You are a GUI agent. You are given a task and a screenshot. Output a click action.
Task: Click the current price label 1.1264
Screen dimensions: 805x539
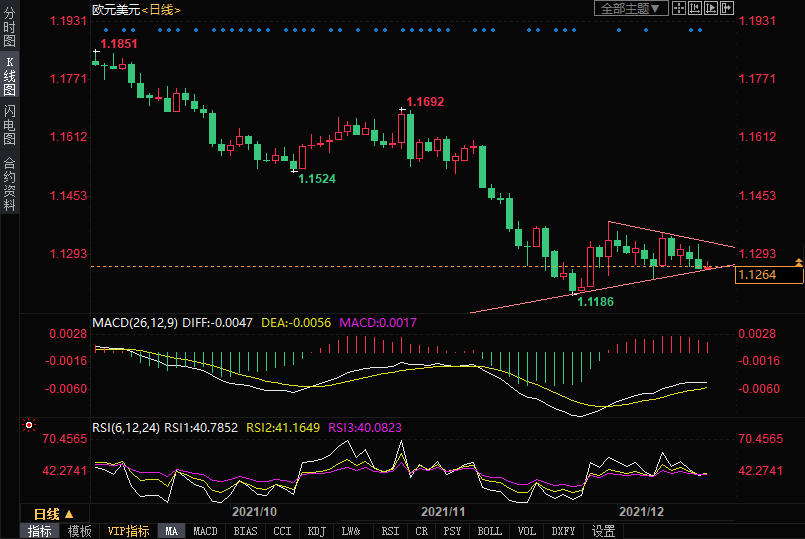756,274
